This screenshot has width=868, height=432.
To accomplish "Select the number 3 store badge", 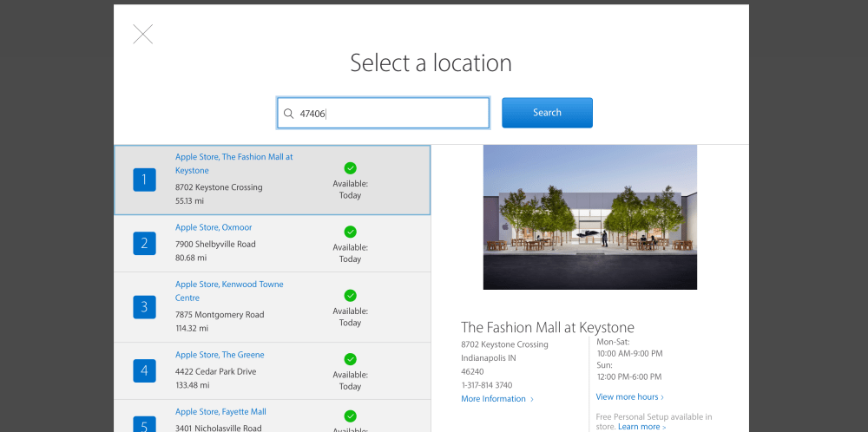I will click(144, 306).
